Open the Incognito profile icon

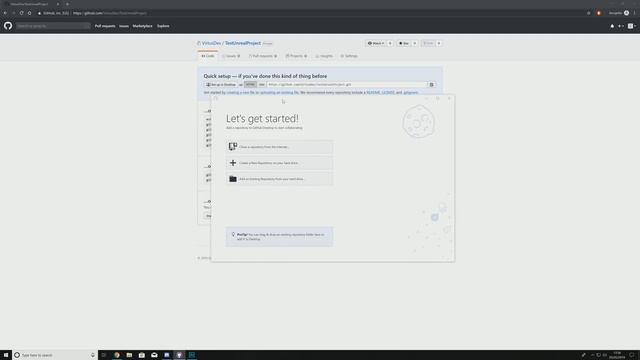point(626,13)
